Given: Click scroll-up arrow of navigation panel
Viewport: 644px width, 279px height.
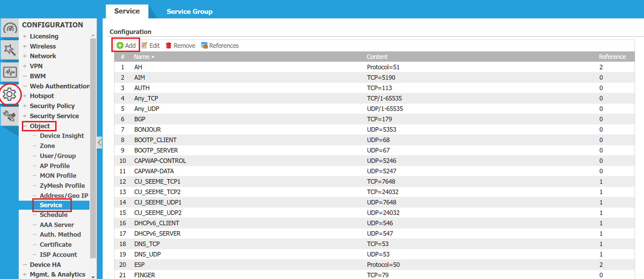Looking at the screenshot, I should click(93, 35).
